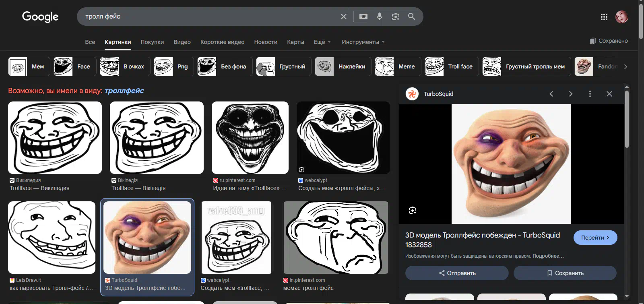Click the Перейти button
The width and height of the screenshot is (644, 304).
pyautogui.click(x=595, y=238)
